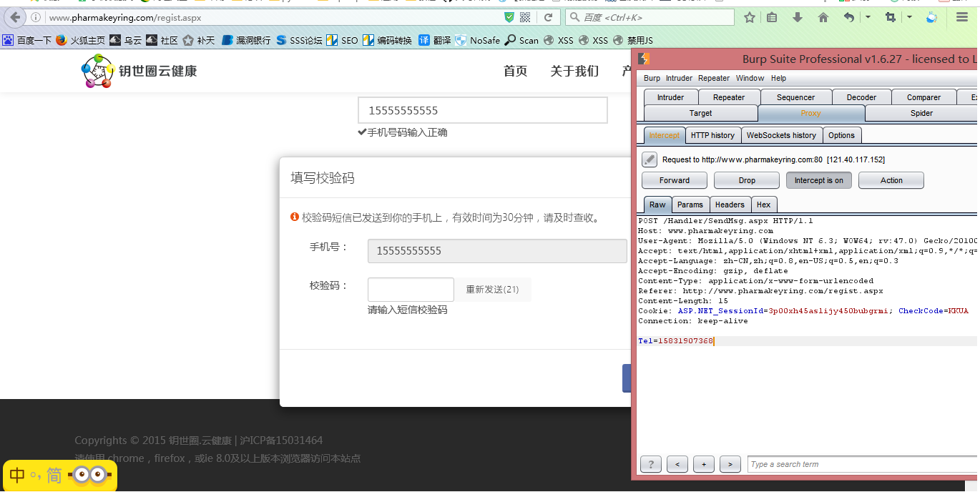This screenshot has height=492, width=980.
Task: Open the 百度一下 bookmark
Action: (27, 40)
